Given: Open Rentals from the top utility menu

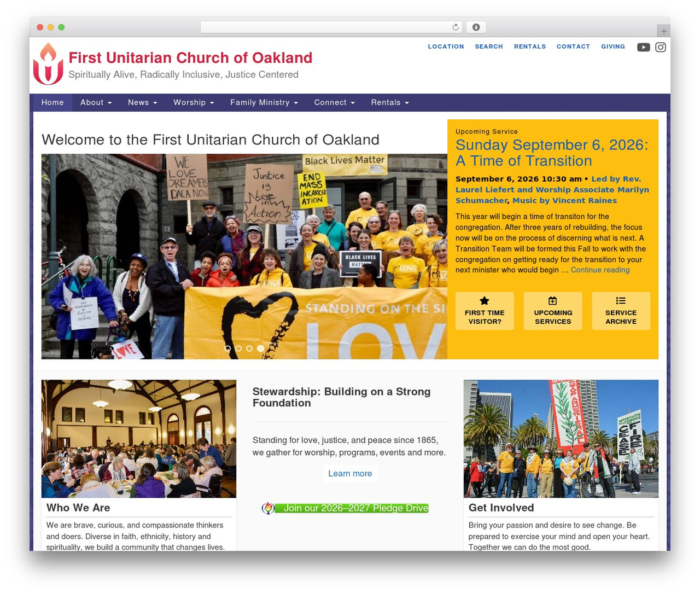Looking at the screenshot, I should [530, 47].
